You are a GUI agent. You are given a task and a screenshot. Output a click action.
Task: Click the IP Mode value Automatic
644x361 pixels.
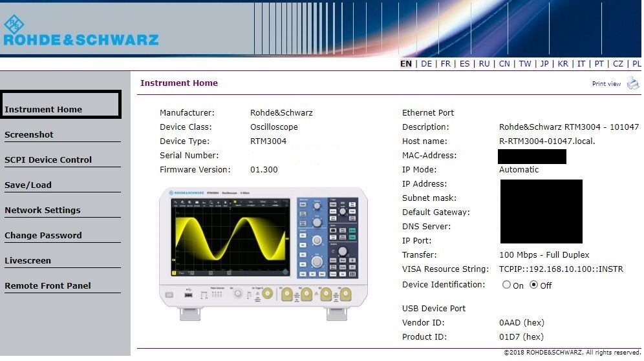(519, 169)
